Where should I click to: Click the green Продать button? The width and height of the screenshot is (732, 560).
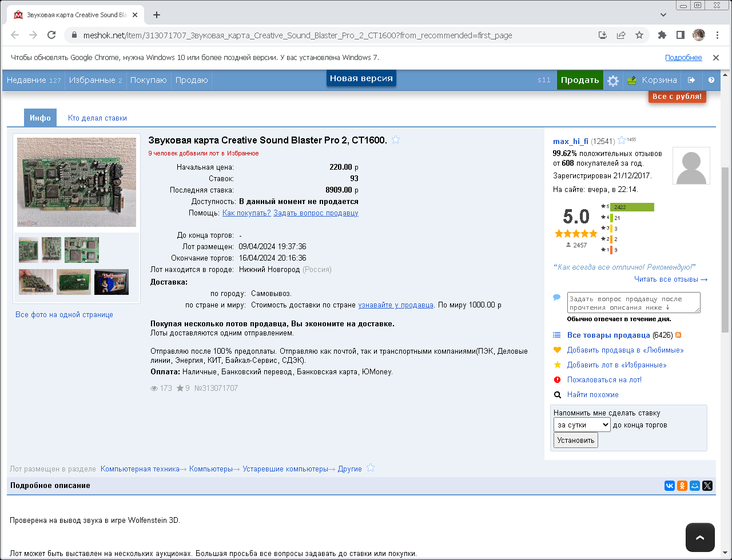580,80
